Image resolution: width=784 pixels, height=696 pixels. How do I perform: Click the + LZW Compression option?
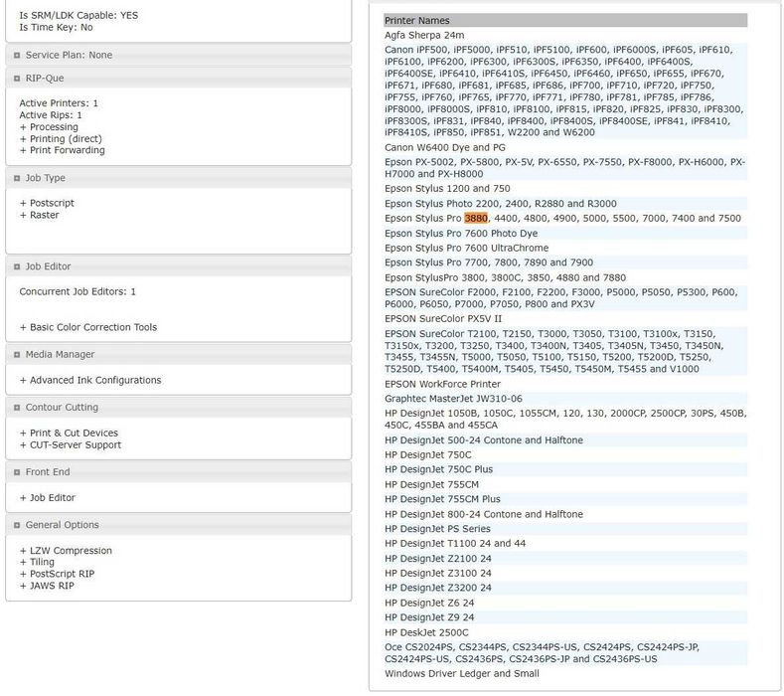(66, 551)
